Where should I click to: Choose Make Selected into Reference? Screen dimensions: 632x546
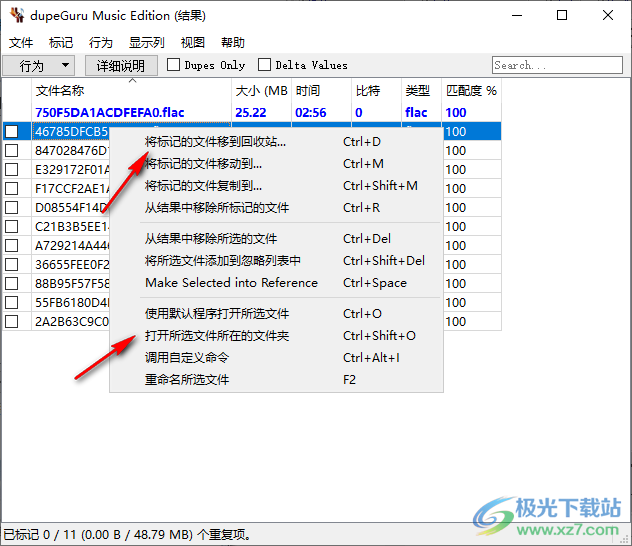coord(276,283)
